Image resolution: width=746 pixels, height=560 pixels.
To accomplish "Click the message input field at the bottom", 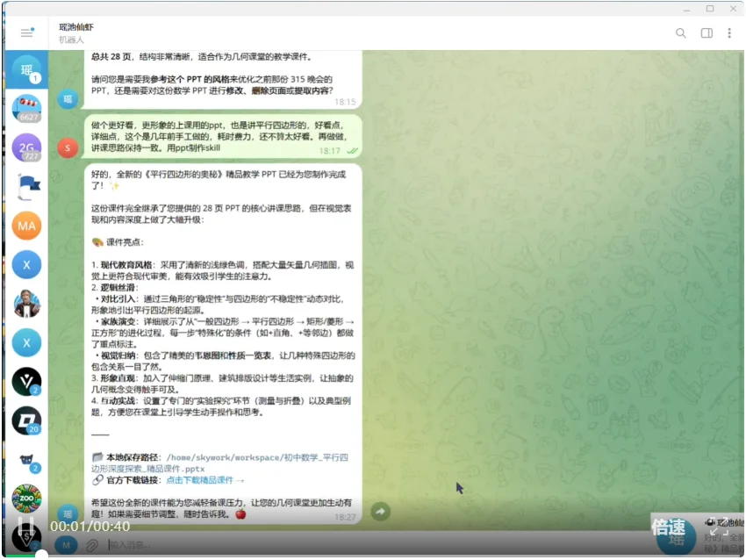I will (x=219, y=543).
